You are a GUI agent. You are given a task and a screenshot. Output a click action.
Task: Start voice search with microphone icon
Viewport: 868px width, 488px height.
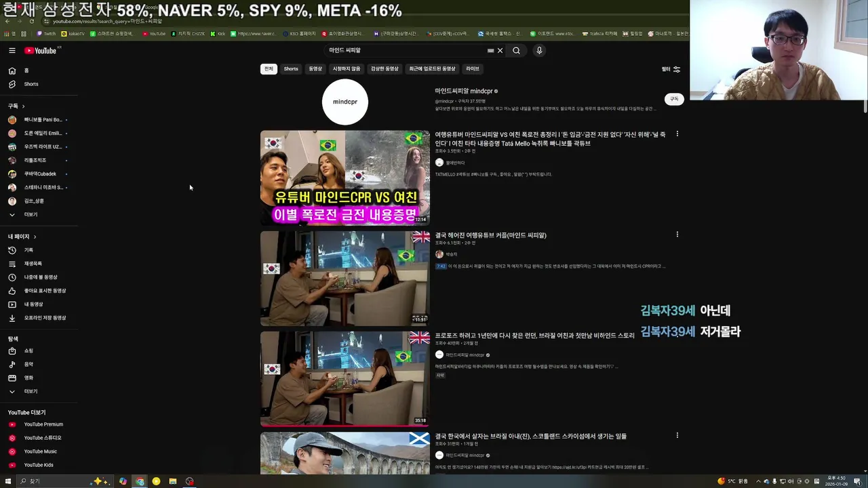539,51
